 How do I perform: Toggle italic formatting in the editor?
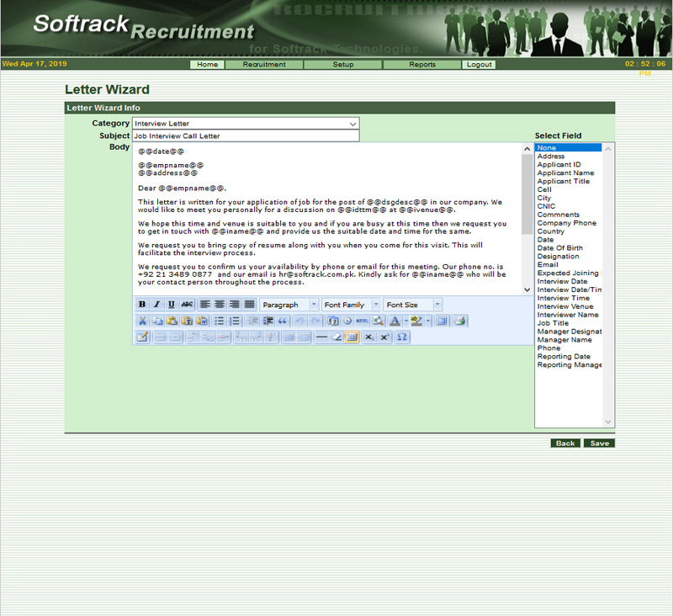(156, 305)
